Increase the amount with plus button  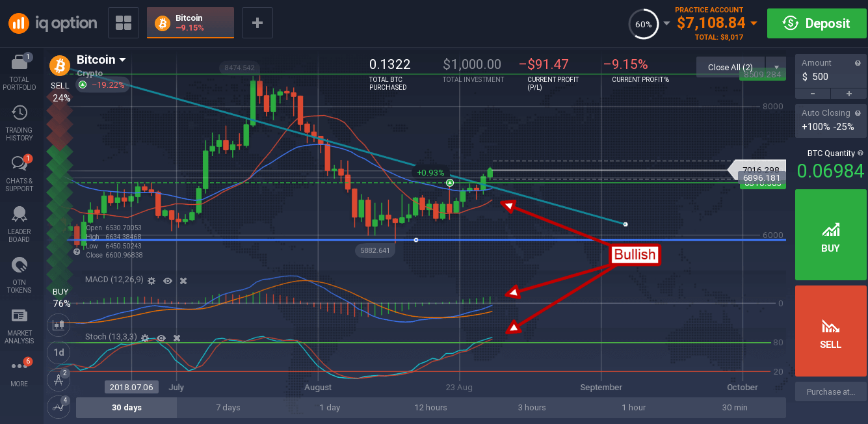(x=848, y=94)
